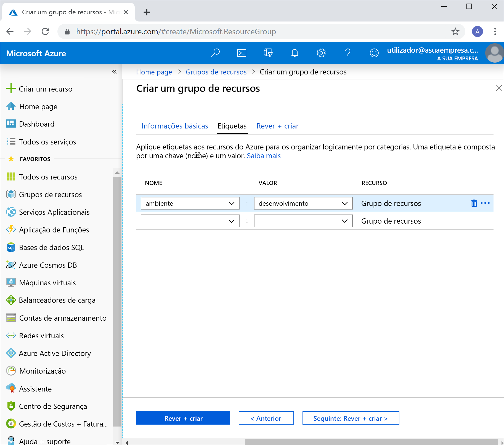Click the Todos os serviços list icon
This screenshot has width=504, height=445.
pos(11,141)
